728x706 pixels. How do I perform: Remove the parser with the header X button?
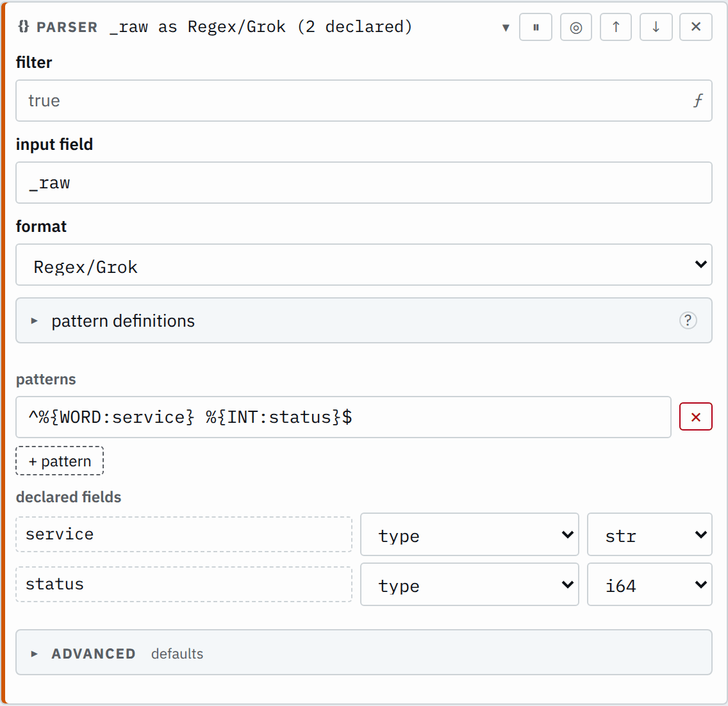click(x=695, y=28)
